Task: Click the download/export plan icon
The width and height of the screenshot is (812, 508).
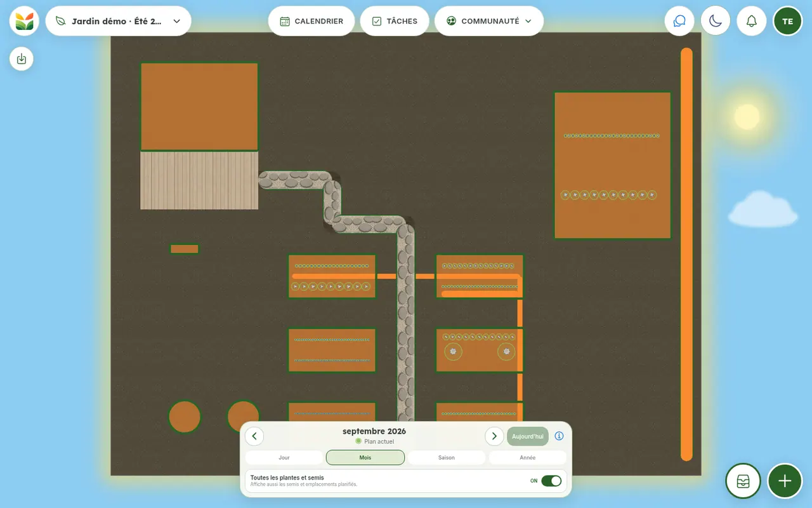Action: 22,59
